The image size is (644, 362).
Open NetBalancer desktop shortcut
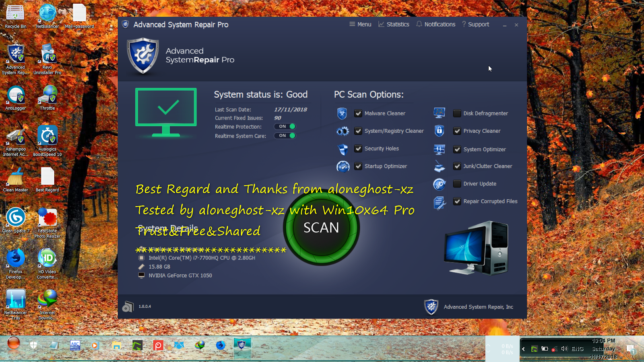tap(47, 16)
